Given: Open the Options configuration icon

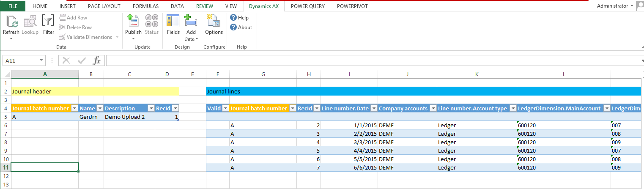Looking at the screenshot, I should pyautogui.click(x=214, y=22).
